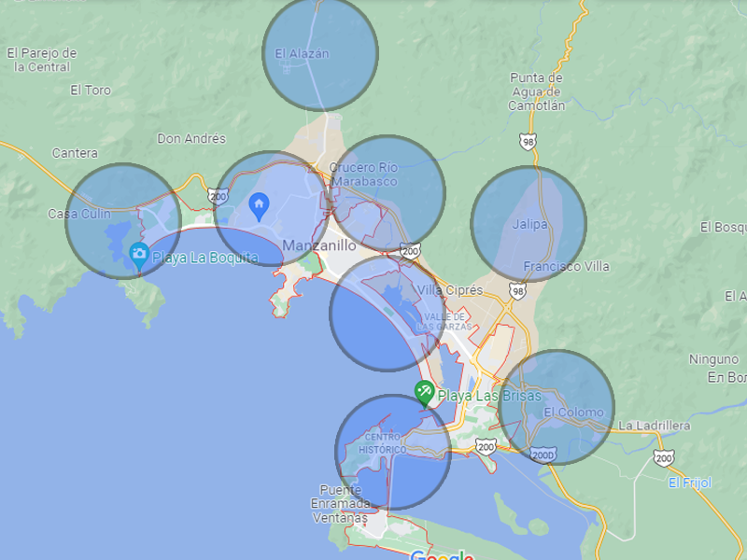The height and width of the screenshot is (560, 747).
Task: Click the Crucero Río Marabasco label
Action: point(364,175)
